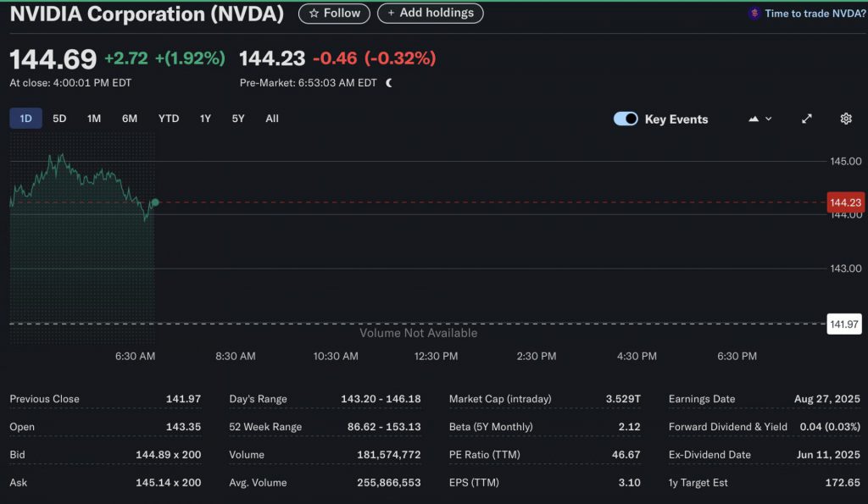Click the Market Cap value 3.529T
The height and width of the screenshot is (504, 868).
point(623,399)
